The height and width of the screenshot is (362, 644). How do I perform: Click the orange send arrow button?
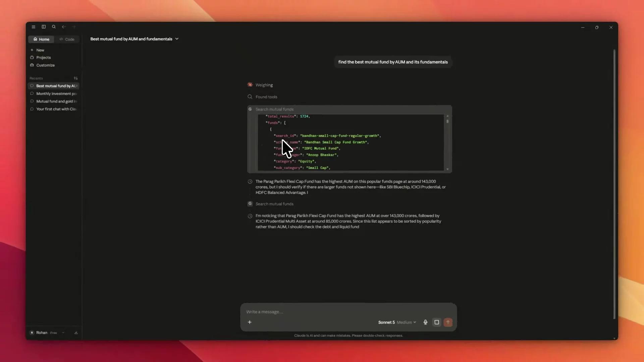coord(448,322)
